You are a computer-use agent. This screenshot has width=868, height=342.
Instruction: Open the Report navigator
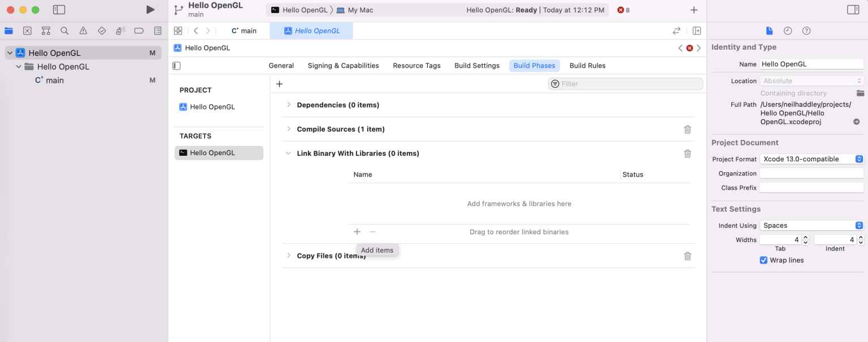[x=158, y=31]
